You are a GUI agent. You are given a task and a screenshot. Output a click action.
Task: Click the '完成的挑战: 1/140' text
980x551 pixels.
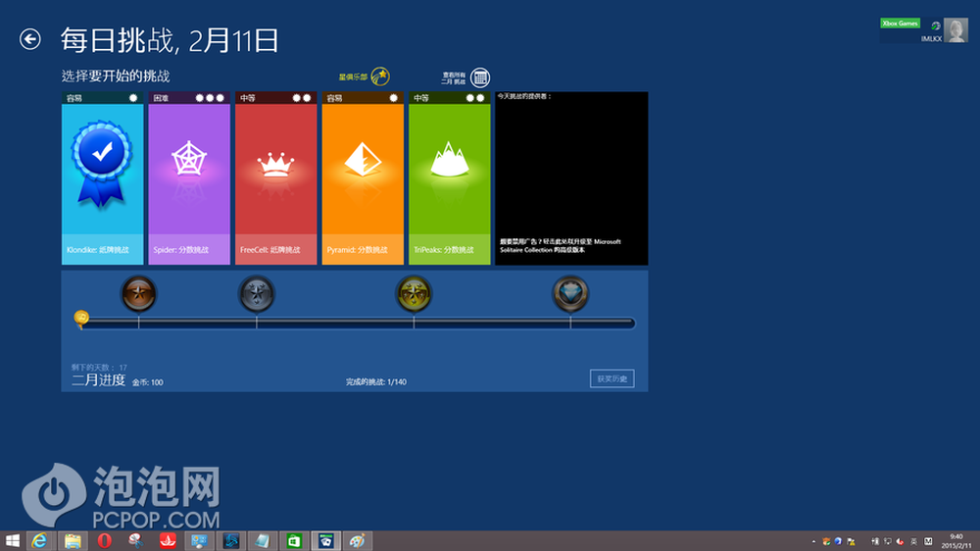coord(376,381)
